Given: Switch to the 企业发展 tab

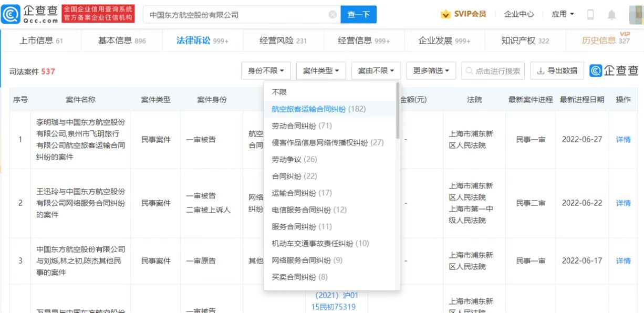Looking at the screenshot, I should [444, 40].
